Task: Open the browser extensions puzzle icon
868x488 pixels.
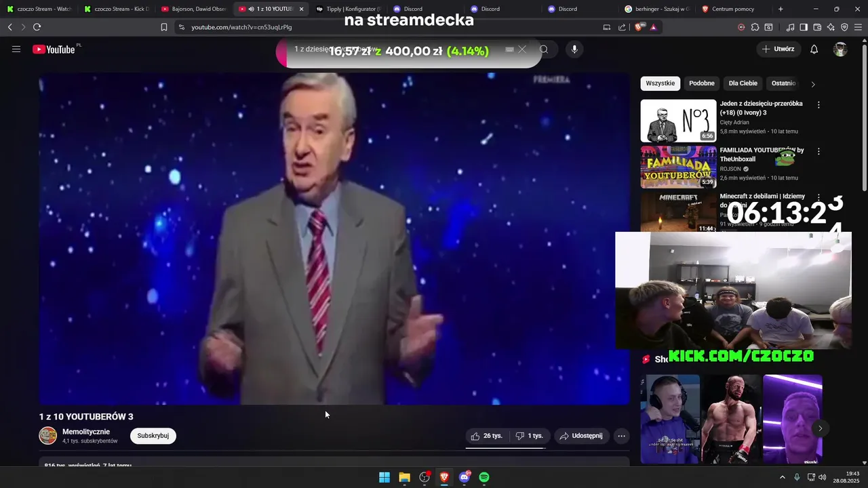Action: point(755,27)
